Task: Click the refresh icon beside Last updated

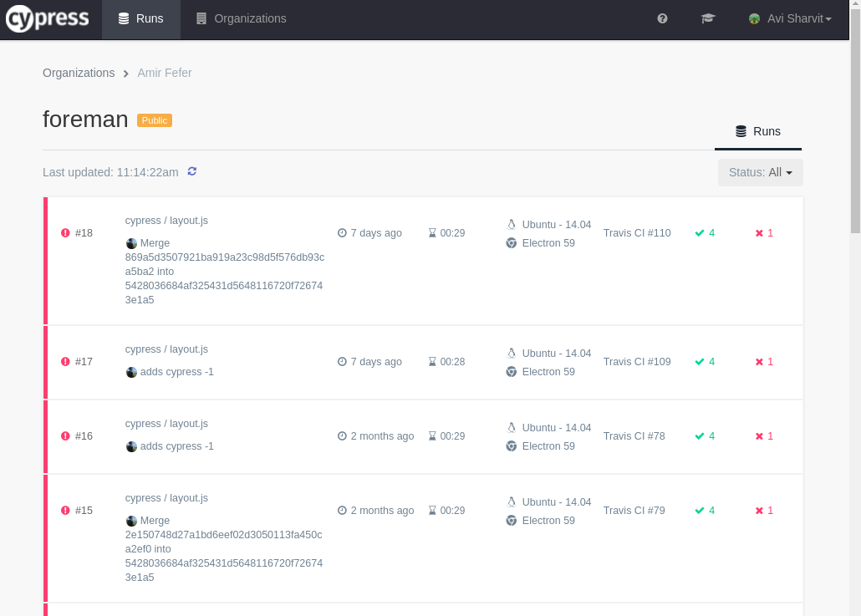Action: 191,172
